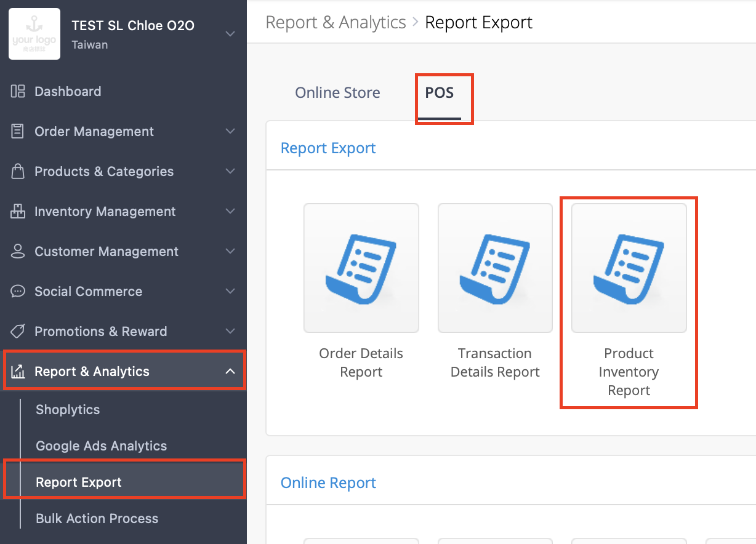Open Google Ads Analytics submenu item
The width and height of the screenshot is (756, 544).
coord(102,446)
